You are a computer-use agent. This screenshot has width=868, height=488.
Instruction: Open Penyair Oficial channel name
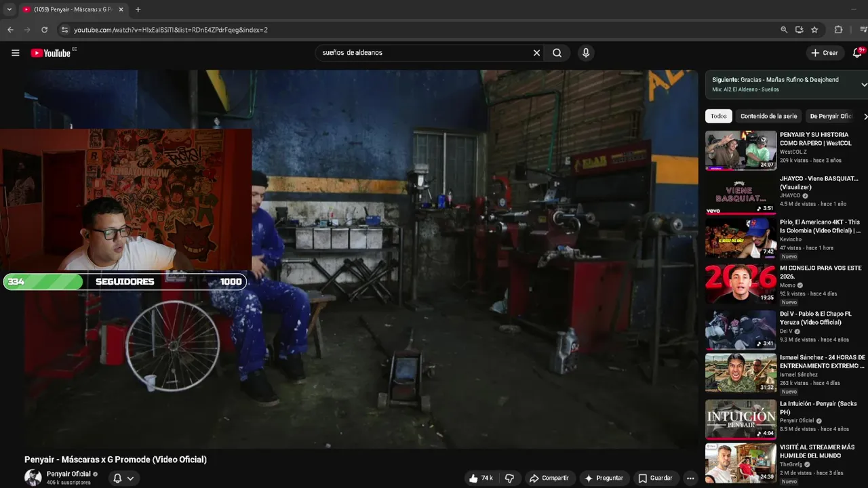coord(68,474)
